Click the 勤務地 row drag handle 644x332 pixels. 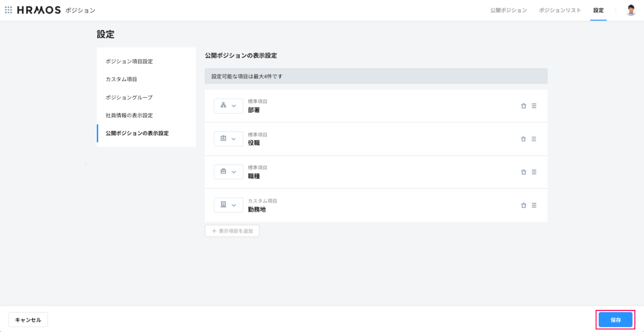coord(534,205)
